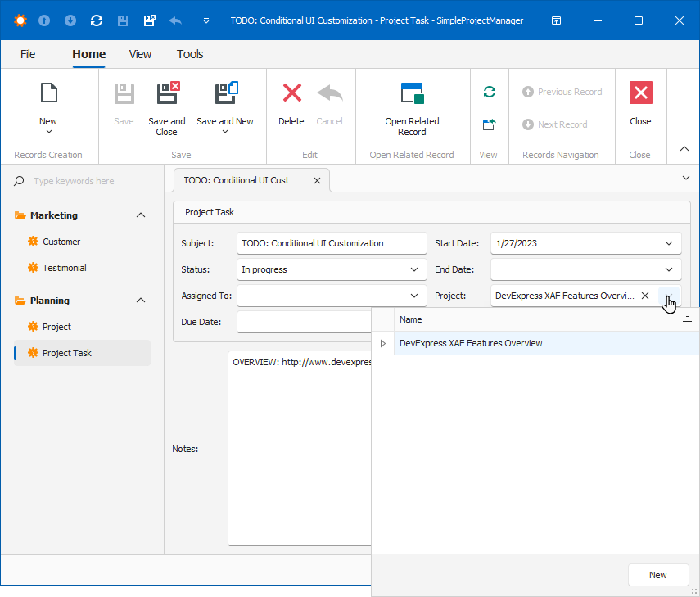
Task: Clear the Project field value
Action: coord(645,296)
